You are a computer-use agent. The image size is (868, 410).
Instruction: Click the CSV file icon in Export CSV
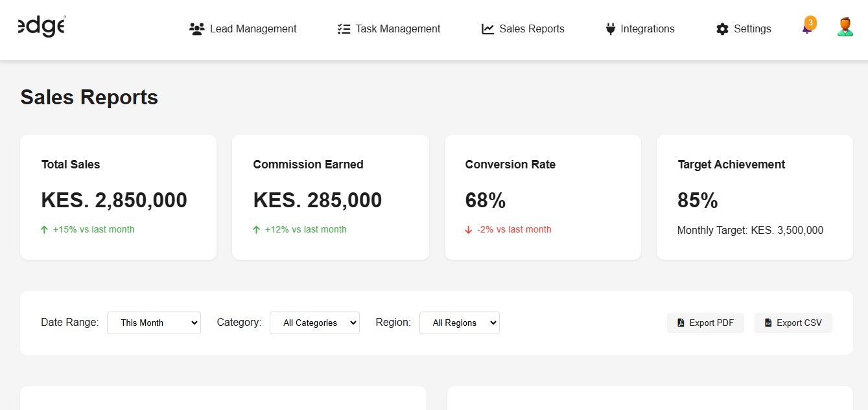pos(768,323)
